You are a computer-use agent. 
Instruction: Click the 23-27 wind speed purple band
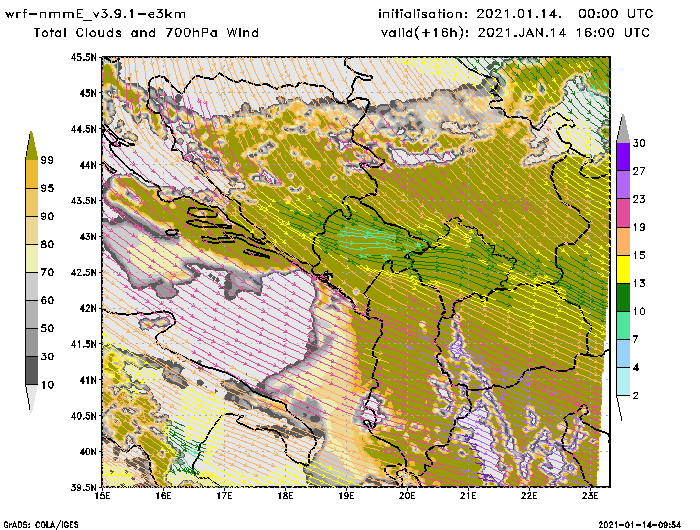(x=623, y=185)
